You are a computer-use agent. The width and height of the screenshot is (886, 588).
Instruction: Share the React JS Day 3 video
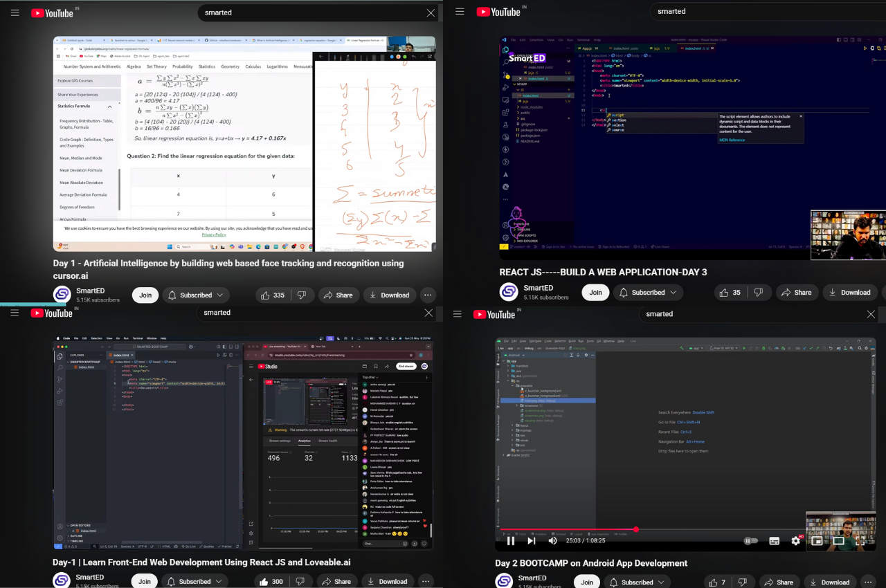tap(796, 293)
